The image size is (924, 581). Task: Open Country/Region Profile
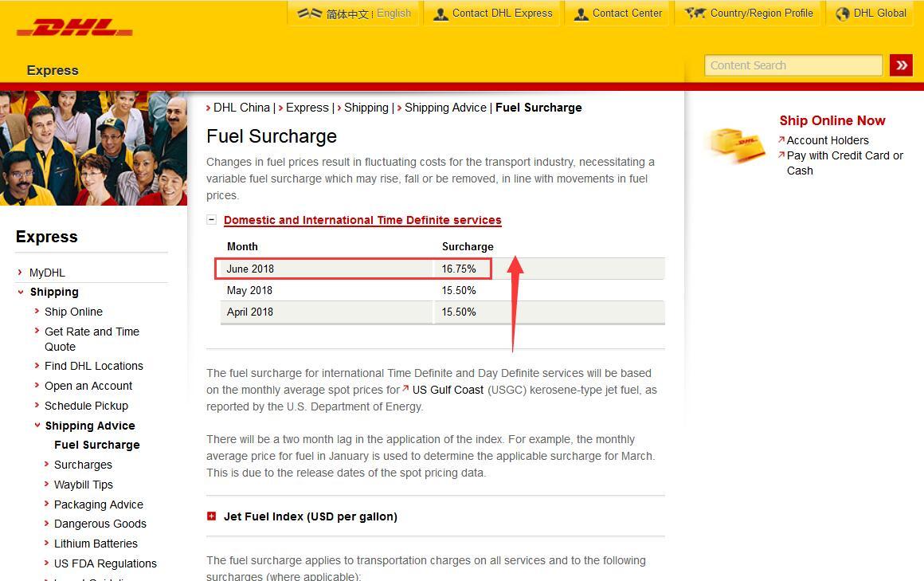click(762, 13)
